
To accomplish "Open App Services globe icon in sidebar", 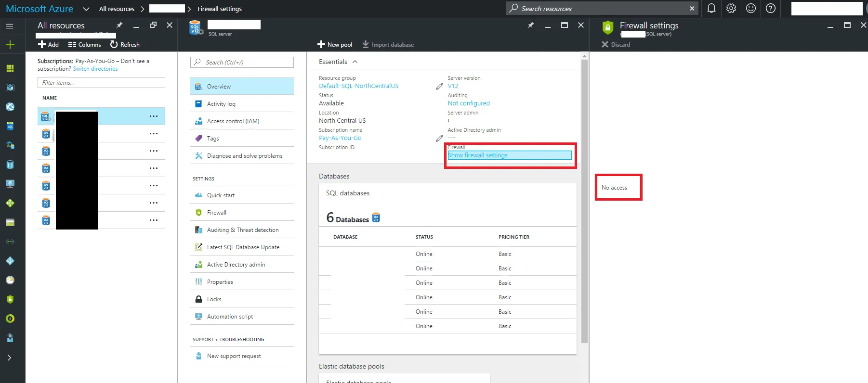I will 10,107.
